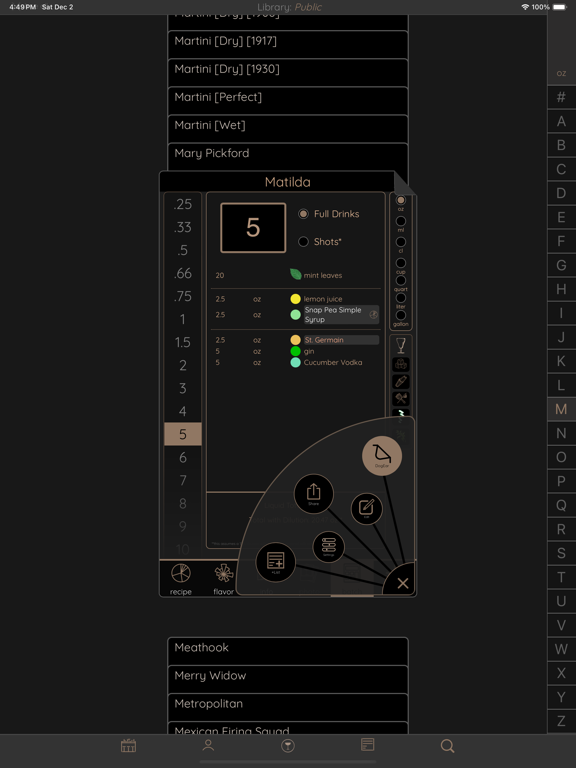Choose multiplier .75 in quantity list
The height and width of the screenshot is (768, 576).
[183, 296]
